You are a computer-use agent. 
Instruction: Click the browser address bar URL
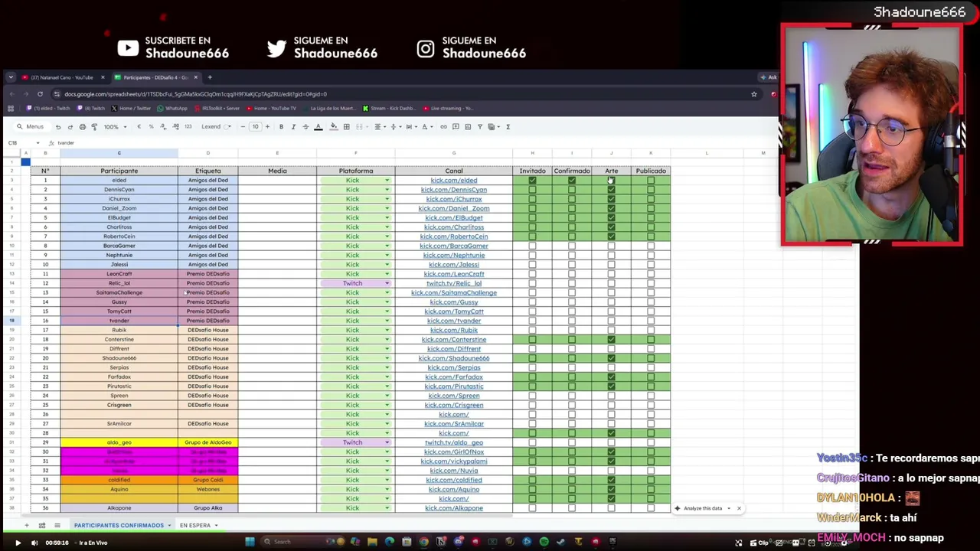[x=195, y=94]
